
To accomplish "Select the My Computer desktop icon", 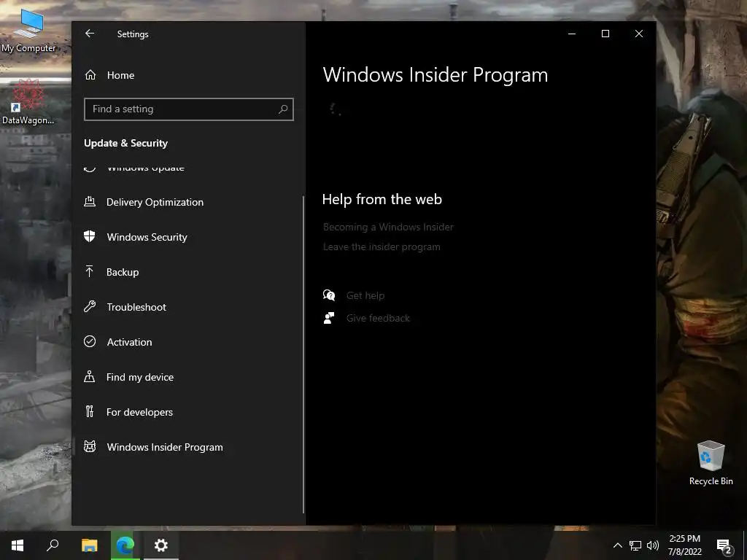I will [x=28, y=30].
